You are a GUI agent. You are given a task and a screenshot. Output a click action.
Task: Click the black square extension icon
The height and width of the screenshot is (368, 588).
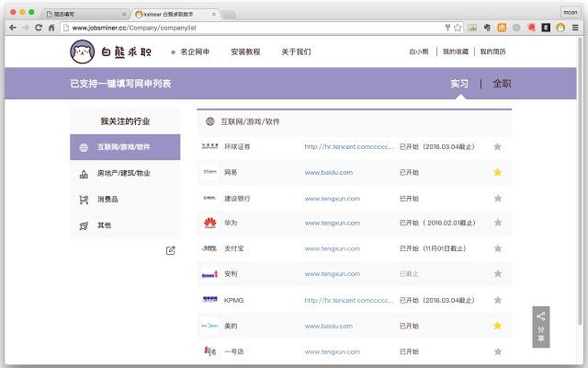546,28
